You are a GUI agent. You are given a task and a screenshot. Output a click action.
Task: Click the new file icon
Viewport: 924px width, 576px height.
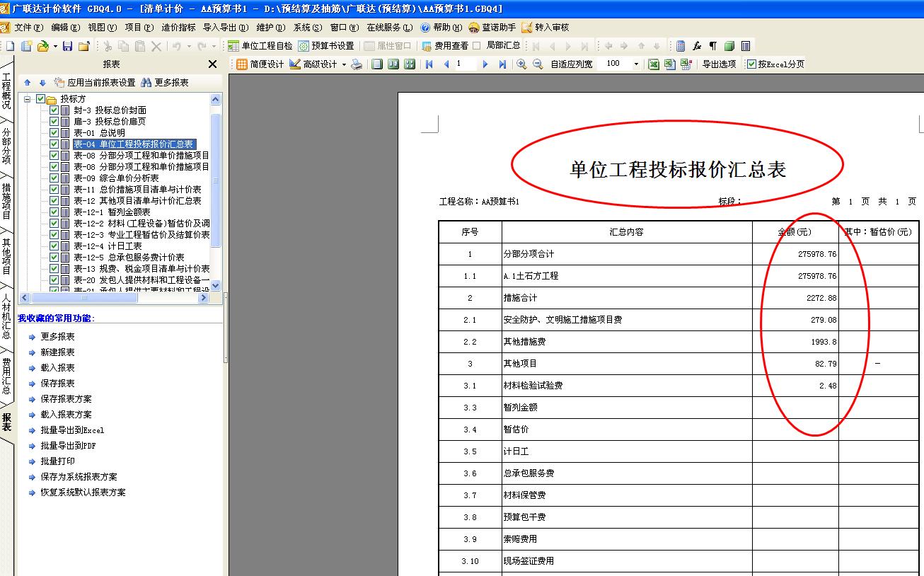(10, 46)
